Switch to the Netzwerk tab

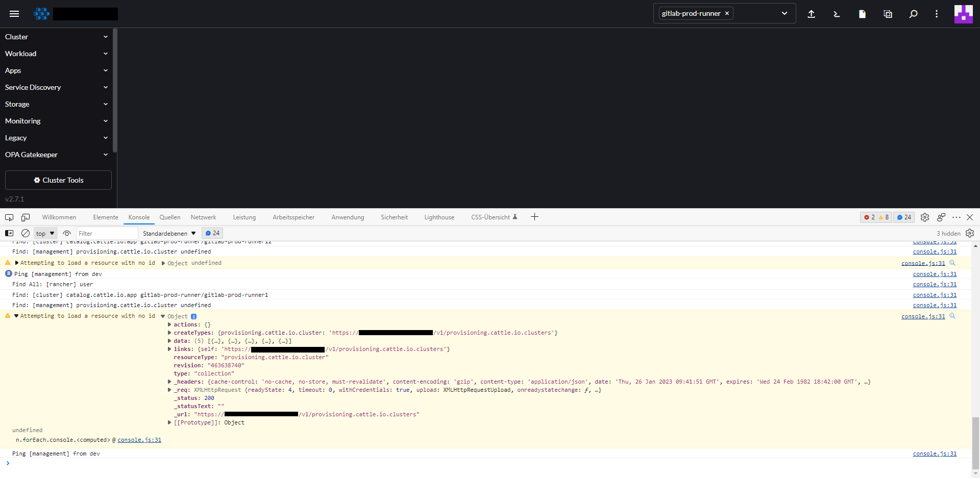[203, 217]
